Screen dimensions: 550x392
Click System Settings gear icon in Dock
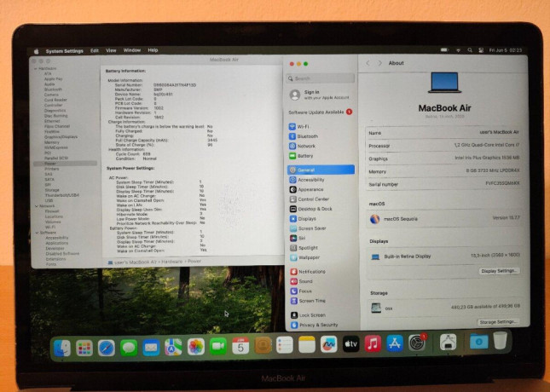pos(417,343)
